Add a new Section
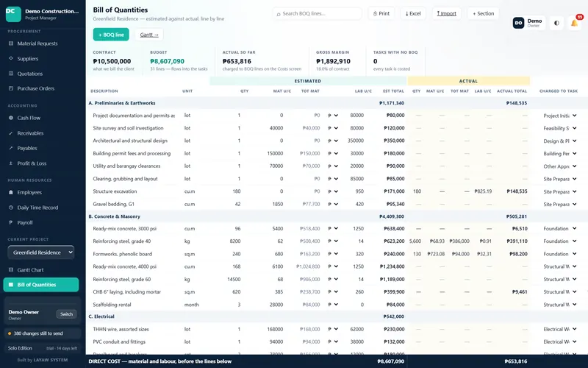 pyautogui.click(x=483, y=13)
